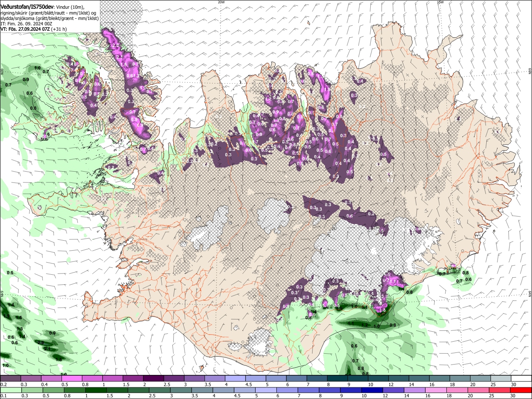
Task: Click the "0.2" label on the upper scale
Action: (3, 384)
